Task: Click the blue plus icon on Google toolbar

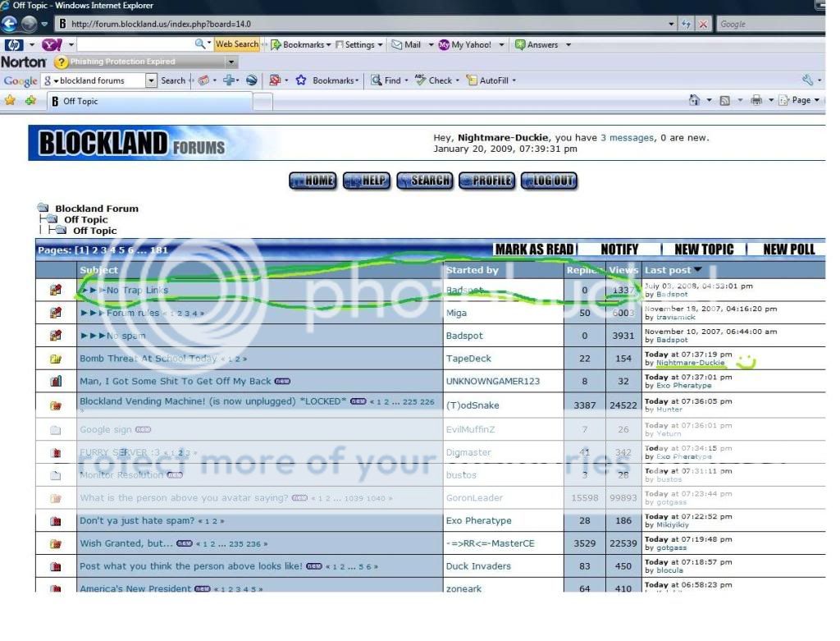Action: (230, 80)
